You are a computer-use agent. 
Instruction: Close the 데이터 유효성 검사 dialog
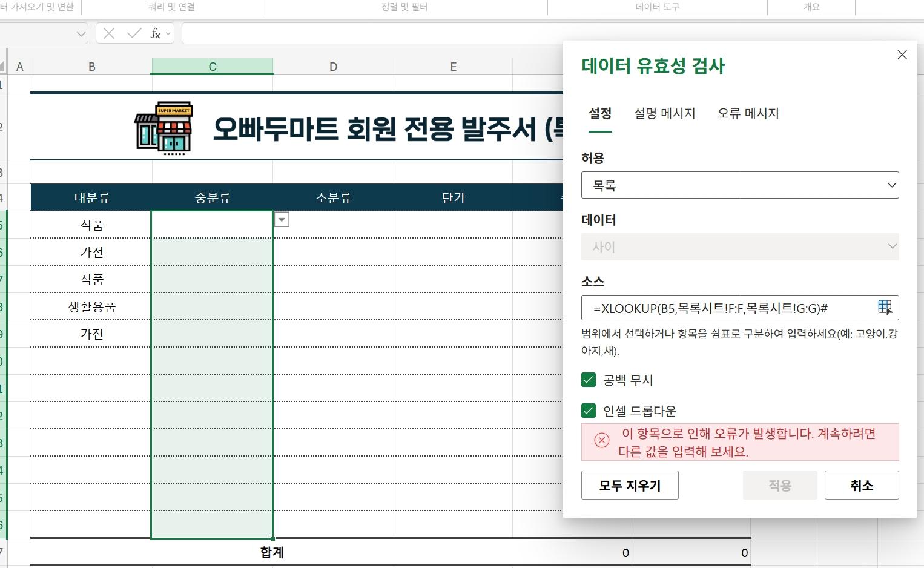click(902, 54)
